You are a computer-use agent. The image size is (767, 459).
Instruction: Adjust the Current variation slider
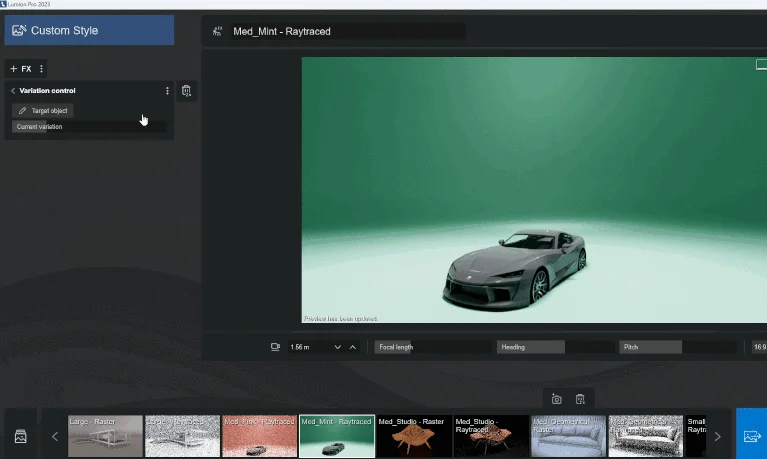click(x=90, y=127)
